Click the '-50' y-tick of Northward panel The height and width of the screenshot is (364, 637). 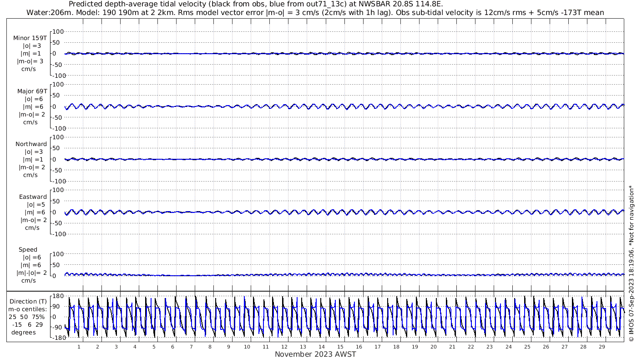point(58,170)
